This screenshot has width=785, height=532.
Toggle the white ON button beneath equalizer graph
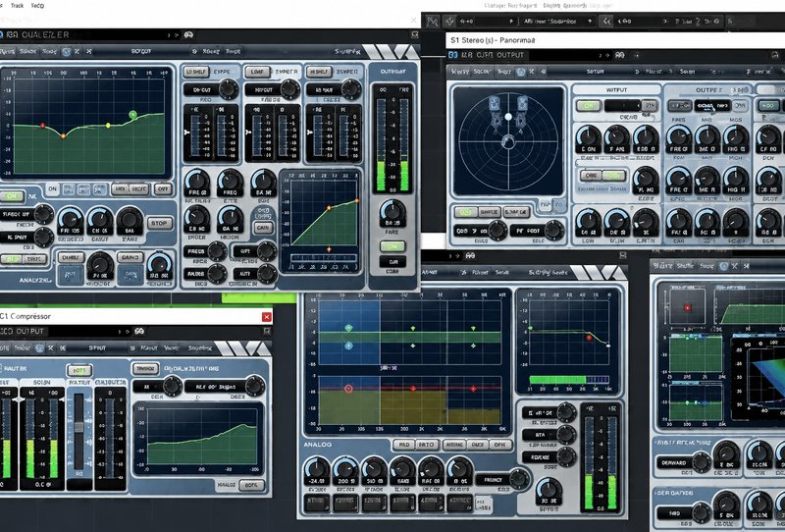pyautogui.click(x=52, y=188)
